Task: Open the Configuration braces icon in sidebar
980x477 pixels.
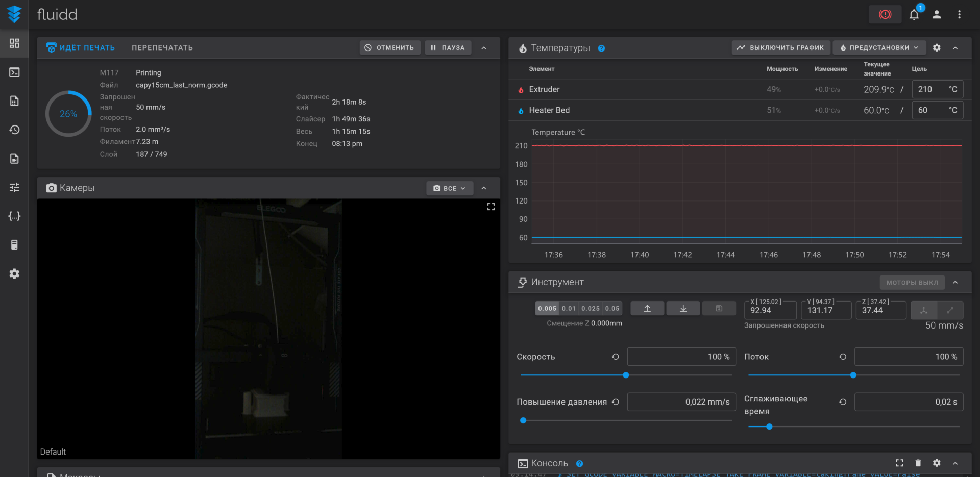Action: (14, 216)
